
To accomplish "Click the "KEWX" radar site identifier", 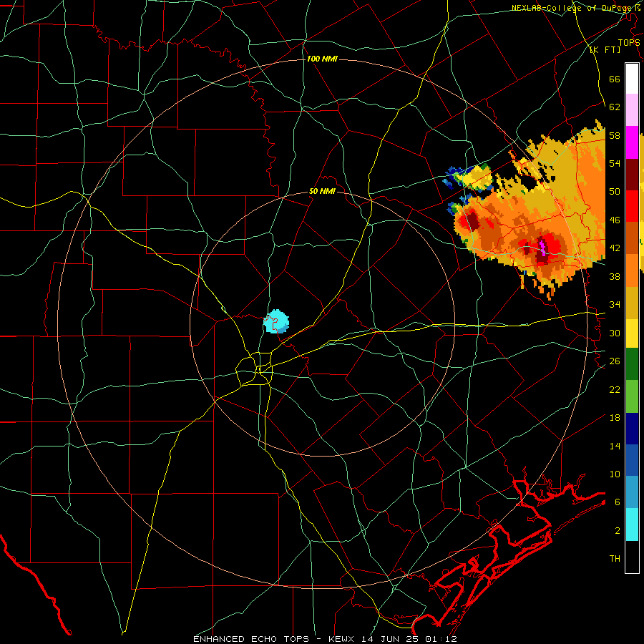I will coord(343,639).
